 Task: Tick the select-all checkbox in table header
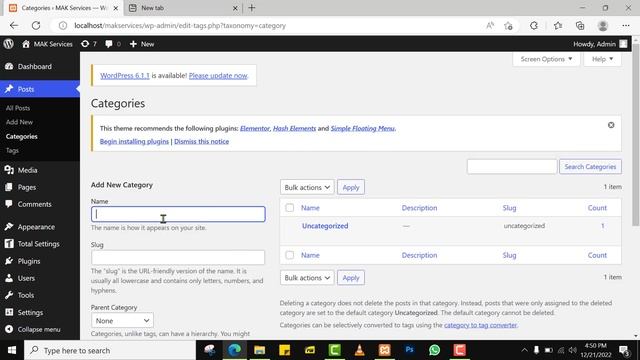click(289, 208)
